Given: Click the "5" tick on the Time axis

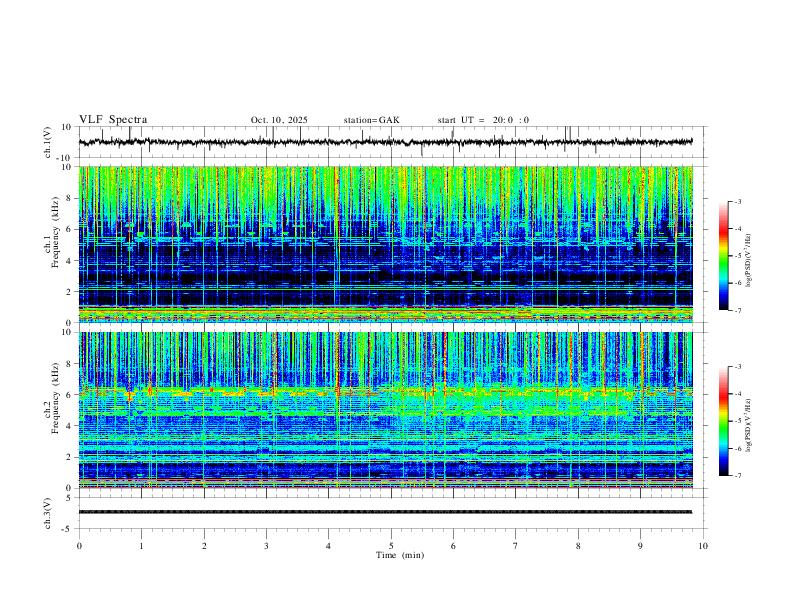Looking at the screenshot, I should pos(391,546).
